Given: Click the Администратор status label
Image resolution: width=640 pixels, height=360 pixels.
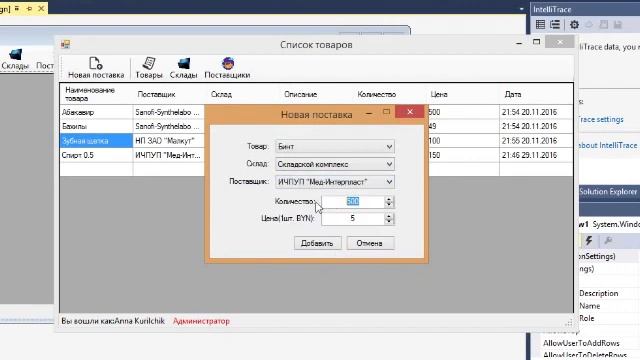Looking at the screenshot, I should (201, 321).
